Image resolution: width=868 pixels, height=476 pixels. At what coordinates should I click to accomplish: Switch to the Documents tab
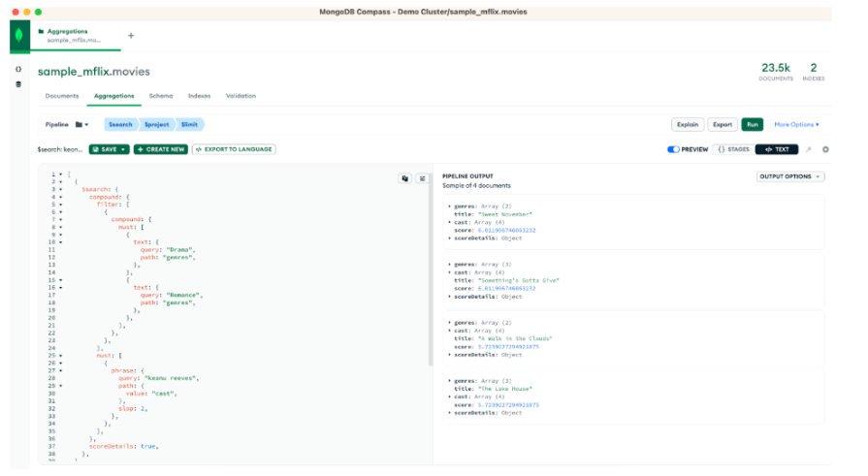62,96
